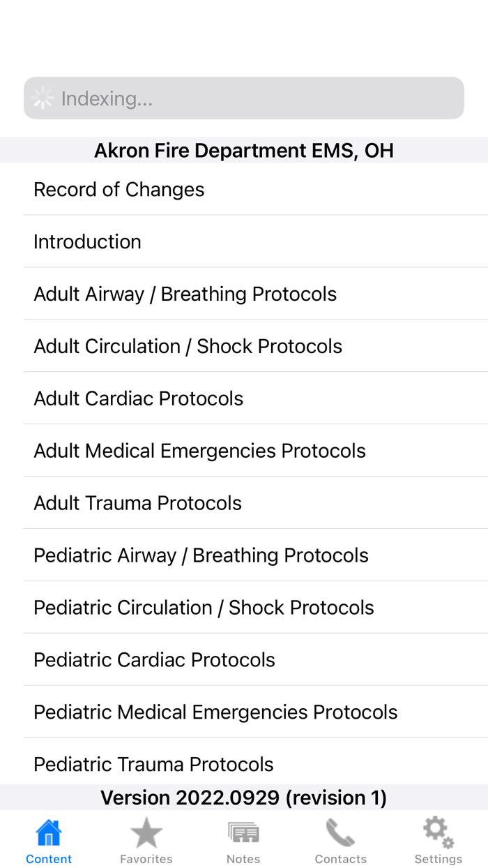Tap the Content home icon

coord(47,831)
